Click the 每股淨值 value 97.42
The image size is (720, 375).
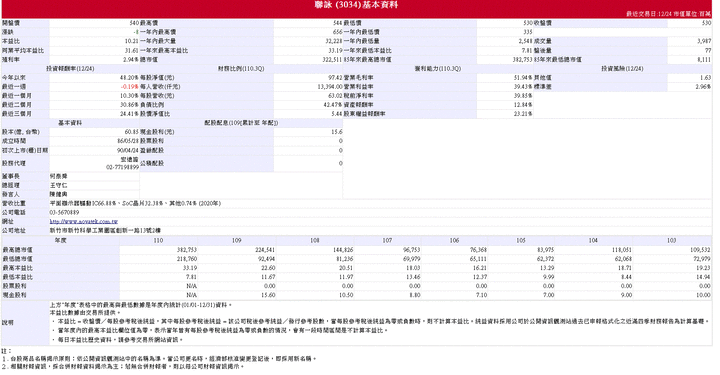point(335,78)
